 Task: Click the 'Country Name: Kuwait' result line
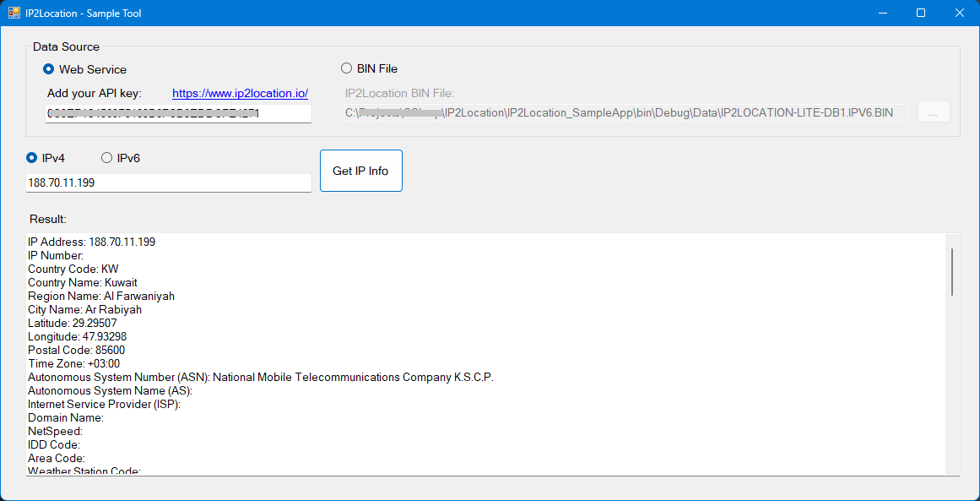[83, 283]
